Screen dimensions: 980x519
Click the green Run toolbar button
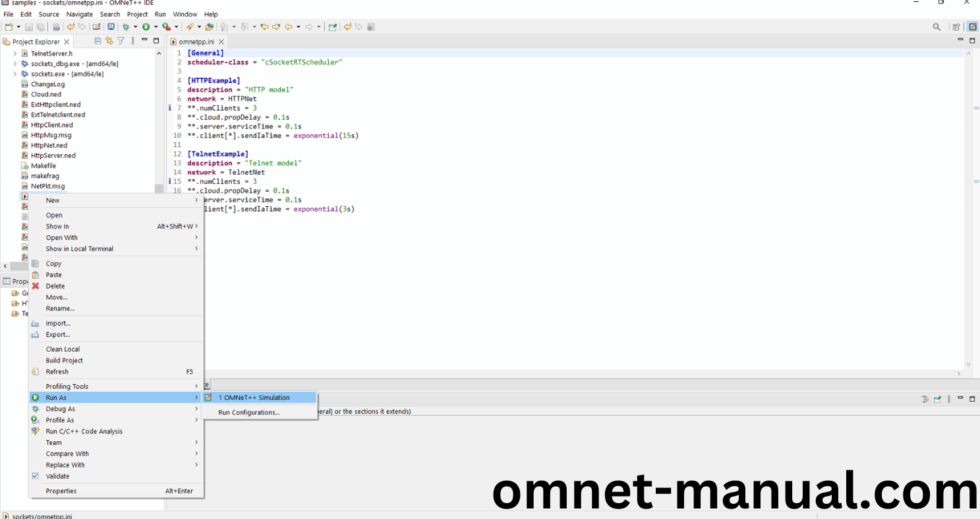click(146, 27)
